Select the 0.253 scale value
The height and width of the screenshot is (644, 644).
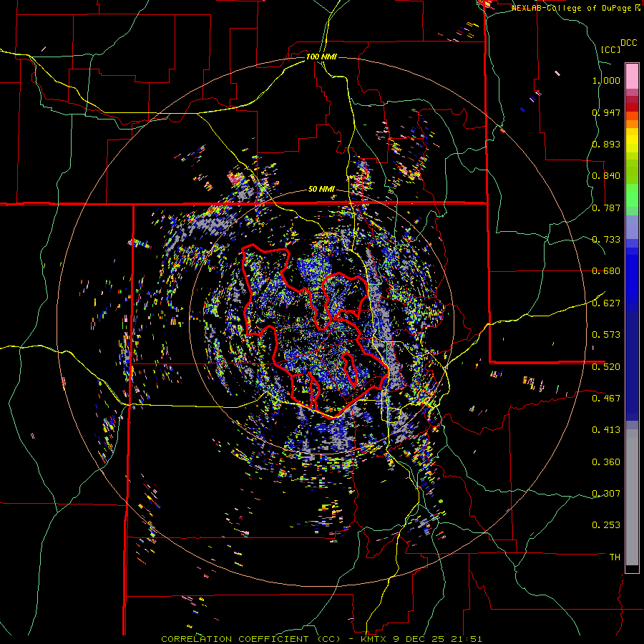point(606,525)
